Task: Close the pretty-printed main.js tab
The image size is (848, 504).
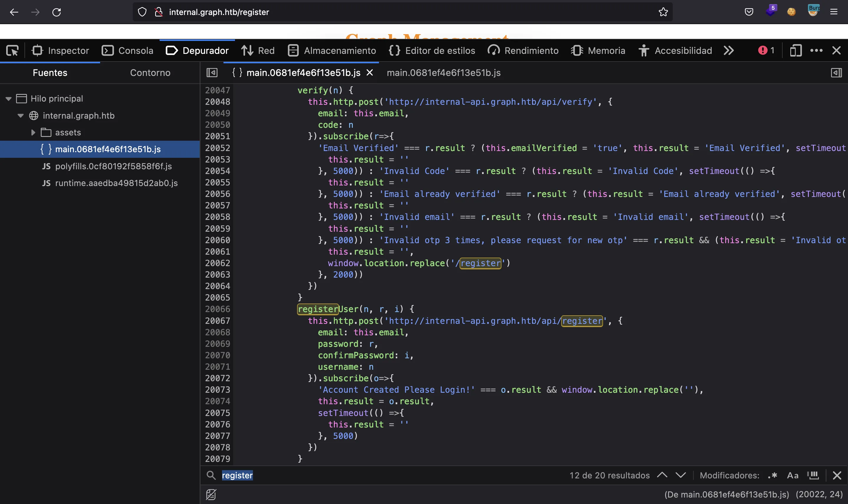Action: [370, 73]
